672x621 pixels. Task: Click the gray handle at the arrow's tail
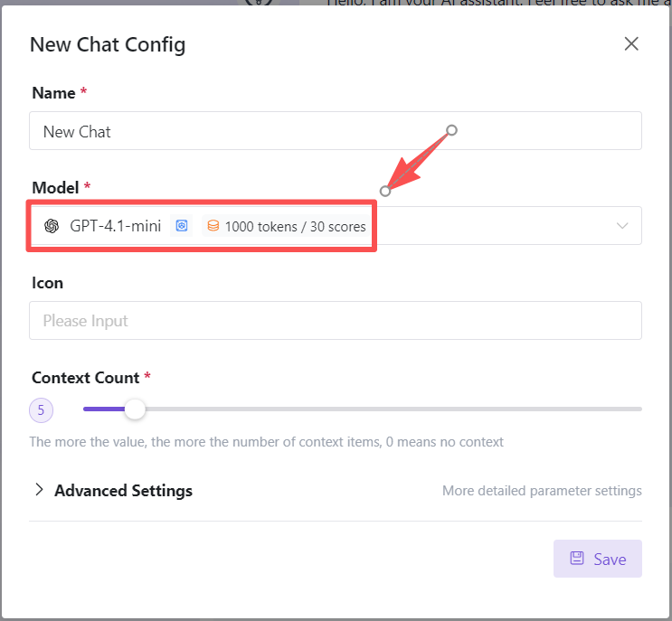tap(452, 130)
